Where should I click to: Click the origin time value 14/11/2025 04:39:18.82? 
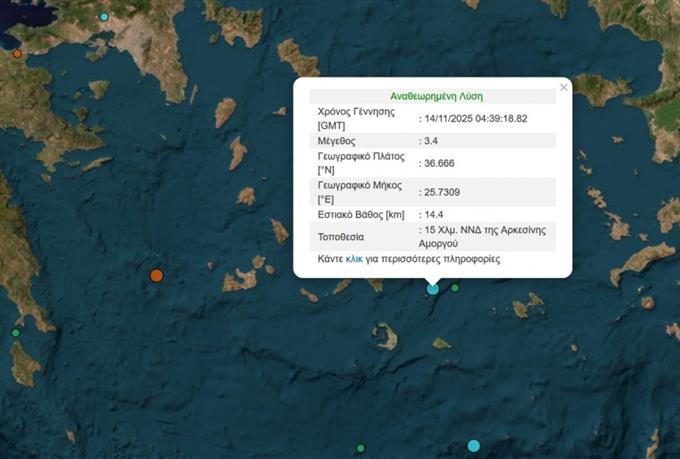pyautogui.click(x=476, y=118)
